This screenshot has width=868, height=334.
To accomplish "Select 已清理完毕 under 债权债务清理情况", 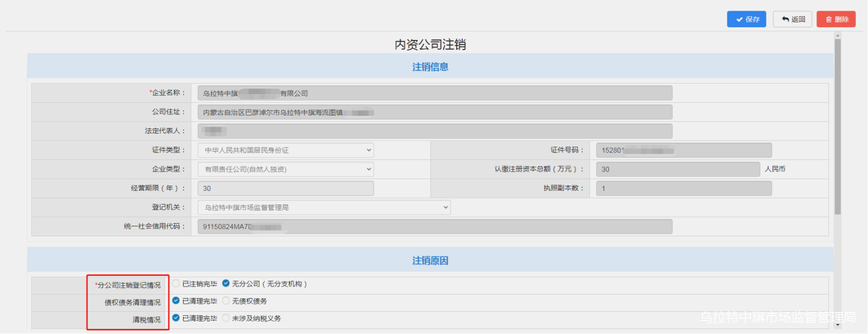I will [177, 301].
